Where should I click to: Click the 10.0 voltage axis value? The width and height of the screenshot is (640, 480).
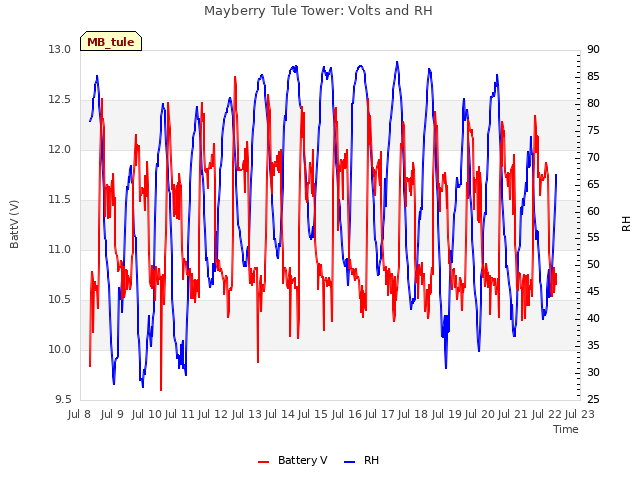pyautogui.click(x=60, y=349)
